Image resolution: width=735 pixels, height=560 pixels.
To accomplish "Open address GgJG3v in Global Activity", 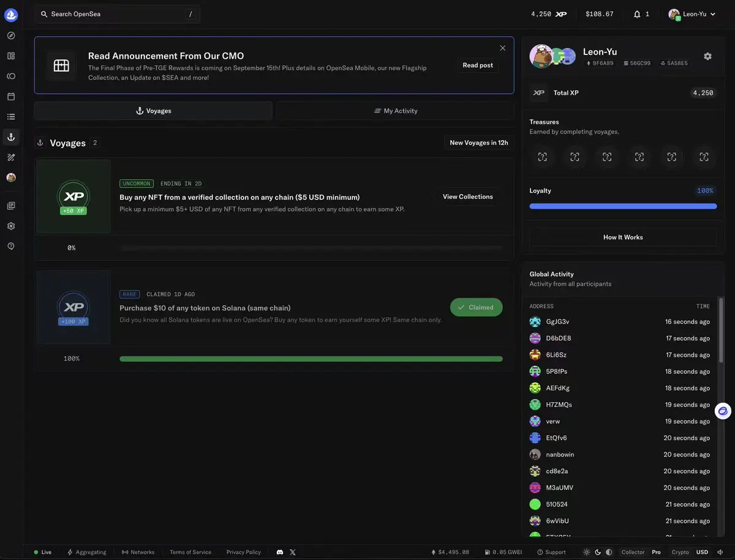I will click(x=557, y=322).
